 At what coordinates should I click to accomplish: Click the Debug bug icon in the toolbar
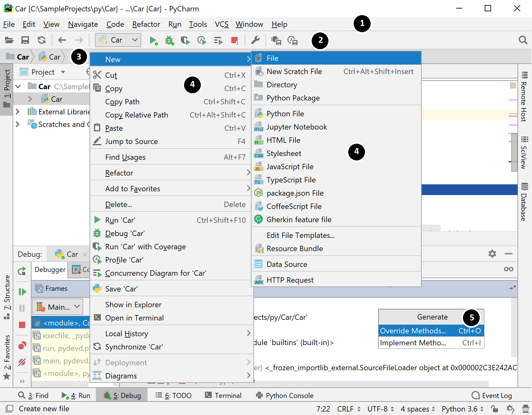(170, 40)
